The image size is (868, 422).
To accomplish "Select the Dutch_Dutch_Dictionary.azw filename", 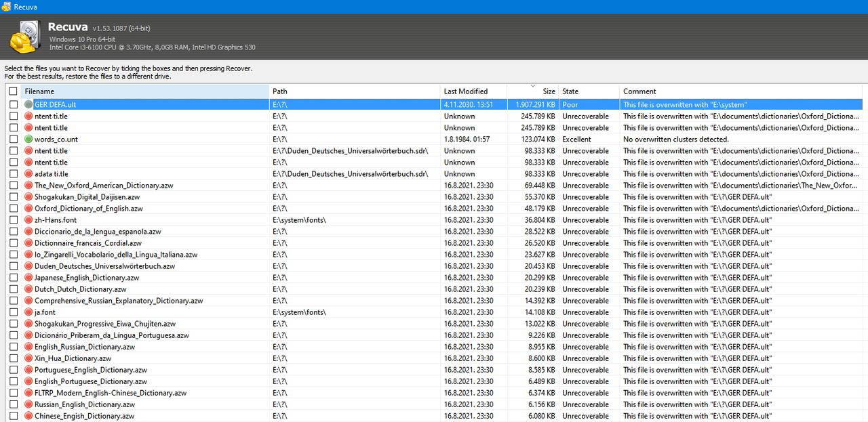I will [x=80, y=289].
